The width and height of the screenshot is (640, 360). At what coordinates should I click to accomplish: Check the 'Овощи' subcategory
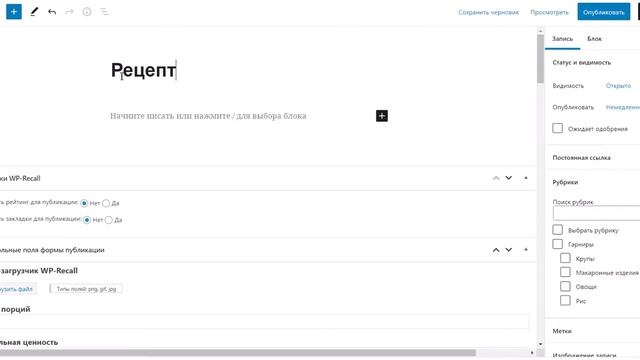565,287
